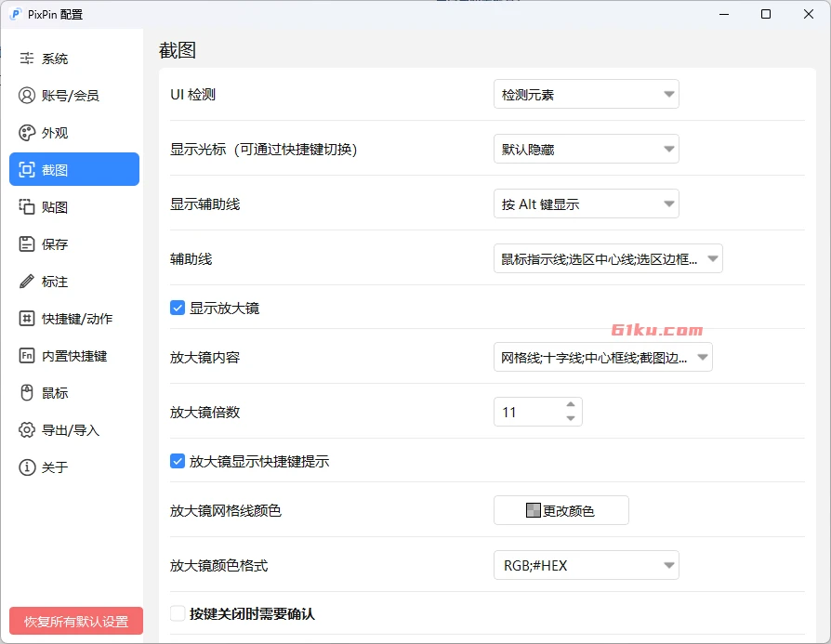Click the 账号/会员 user avatar icon
The height and width of the screenshot is (644, 831).
[x=27, y=96]
